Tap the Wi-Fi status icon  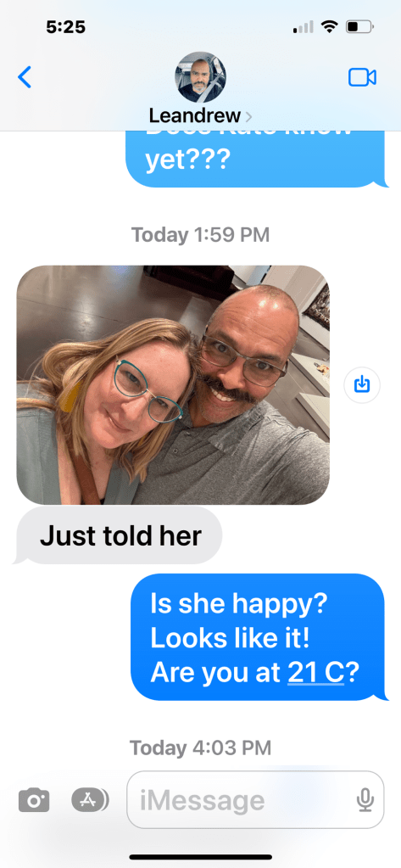(330, 26)
